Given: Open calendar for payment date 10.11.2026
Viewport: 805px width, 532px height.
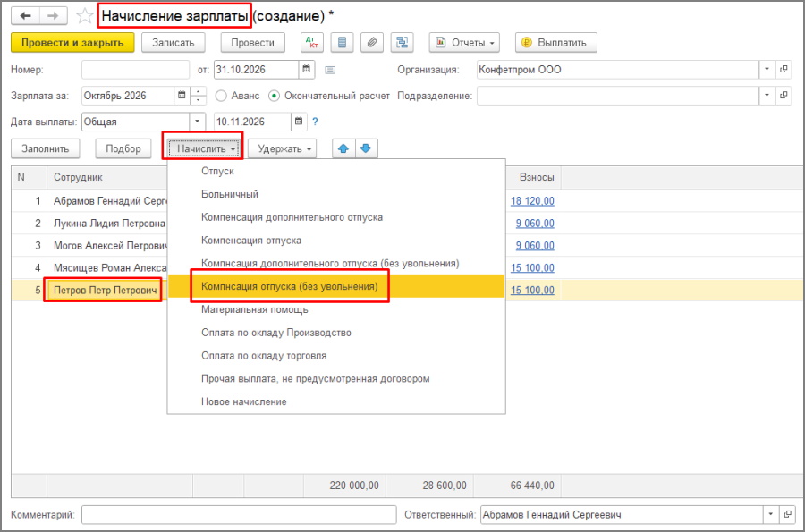Looking at the screenshot, I should (x=299, y=122).
